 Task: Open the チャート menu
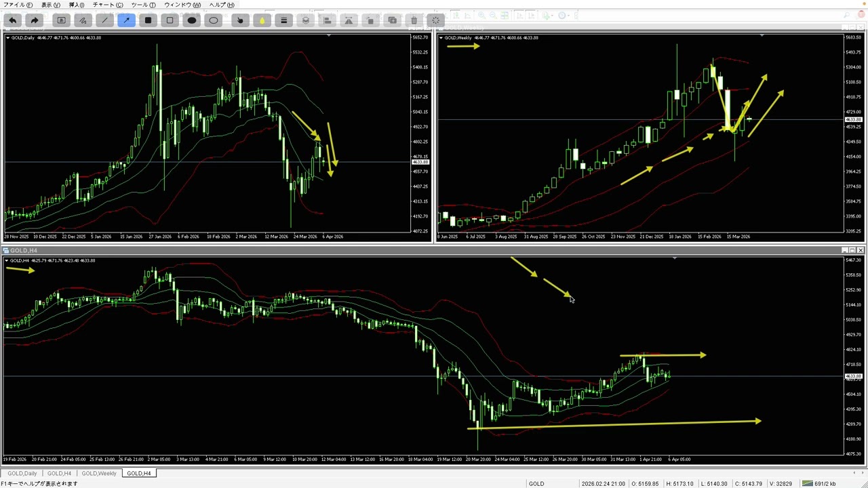[x=107, y=5]
